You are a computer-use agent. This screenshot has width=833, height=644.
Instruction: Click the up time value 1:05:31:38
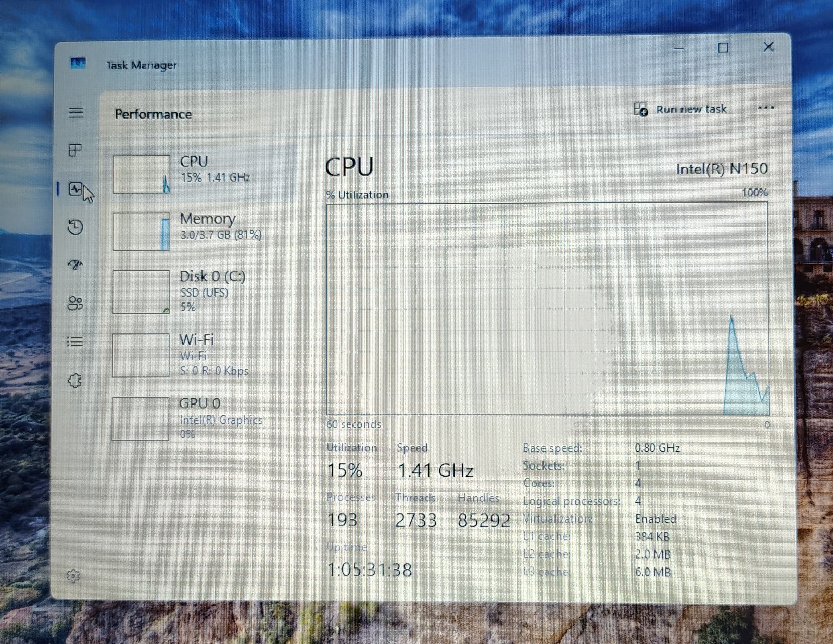pos(370,570)
